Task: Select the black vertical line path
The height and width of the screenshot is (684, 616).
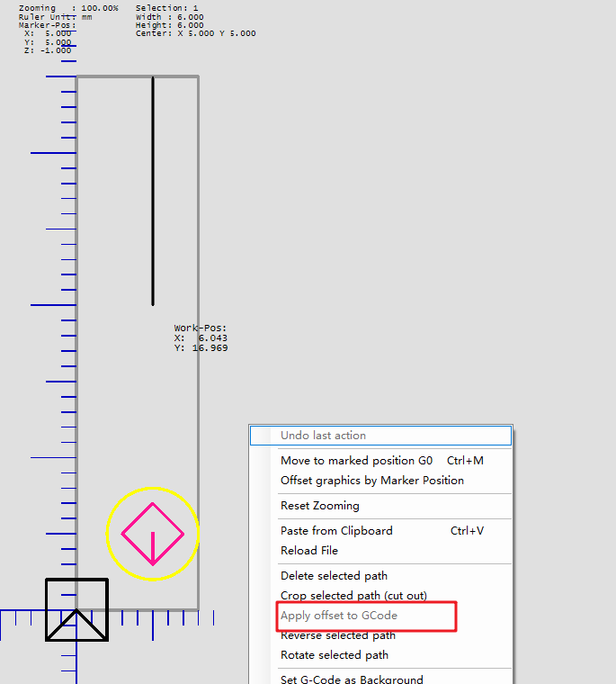Action: point(153,189)
